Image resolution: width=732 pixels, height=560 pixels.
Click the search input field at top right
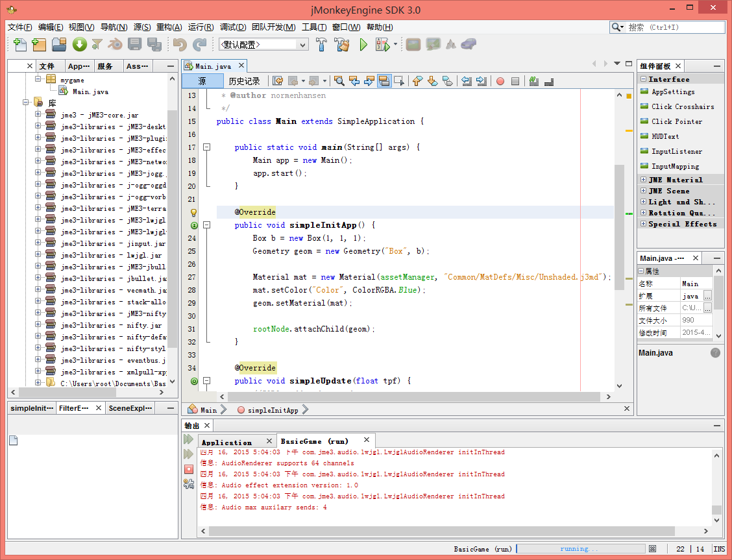coord(675,27)
